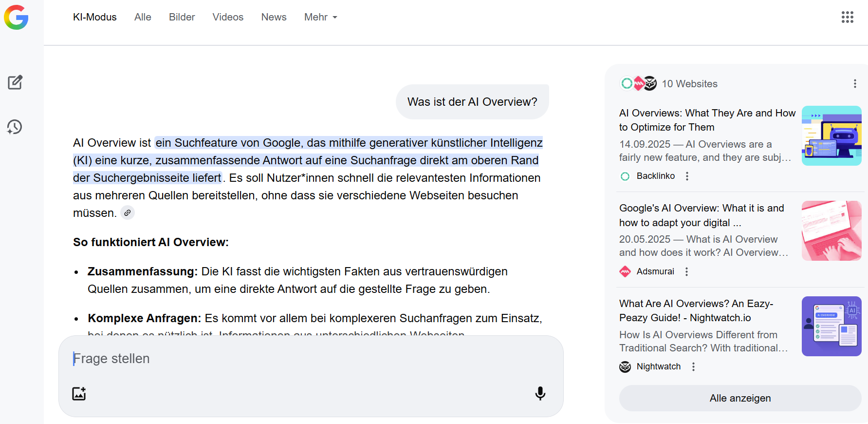Switch to the Alle tab
This screenshot has width=868, height=424.
coord(143,17)
